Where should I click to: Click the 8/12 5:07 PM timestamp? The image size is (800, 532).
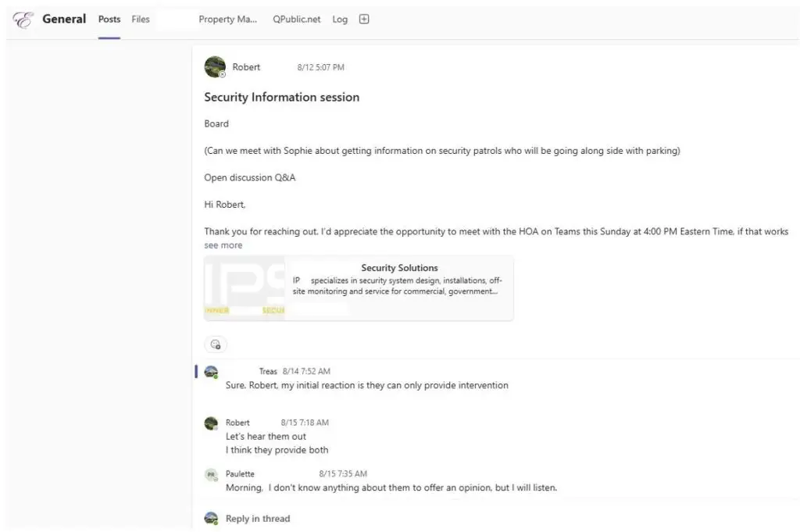pyautogui.click(x=320, y=67)
